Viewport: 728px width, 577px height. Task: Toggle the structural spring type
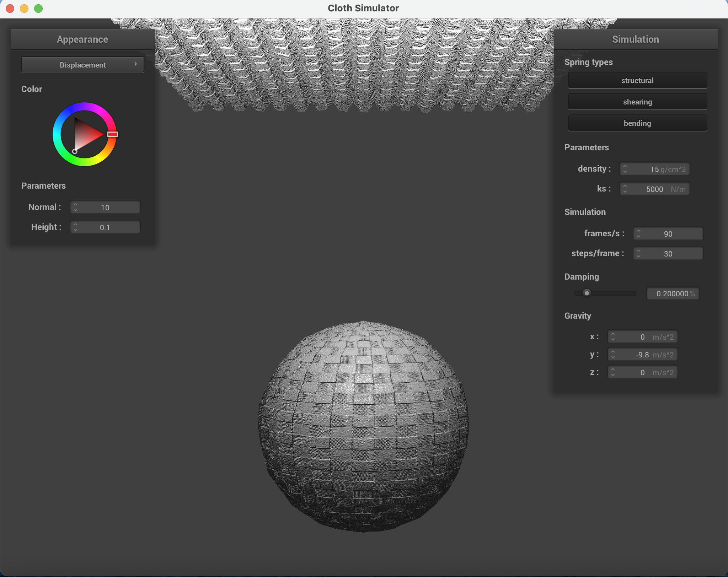point(637,81)
